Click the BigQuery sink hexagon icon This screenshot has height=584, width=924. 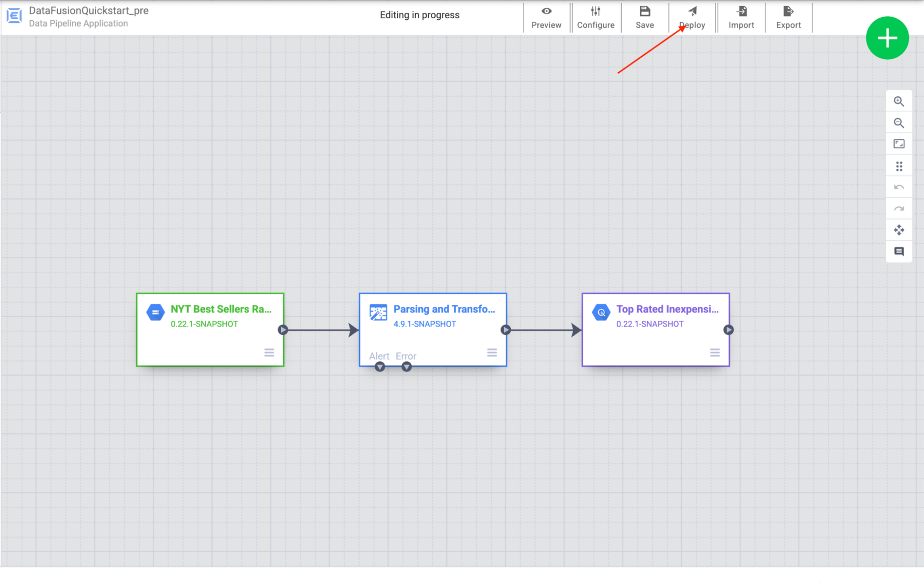(x=601, y=312)
